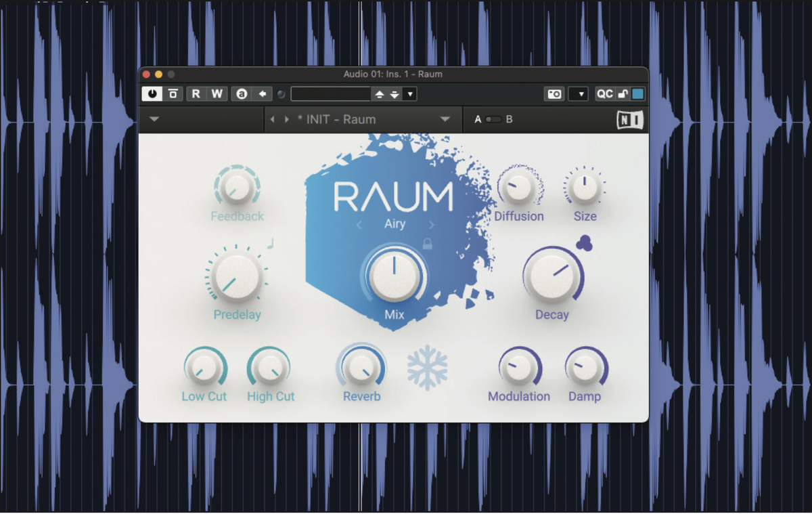
Task: Expand the routing chevron on the plugin header left
Action: (154, 119)
